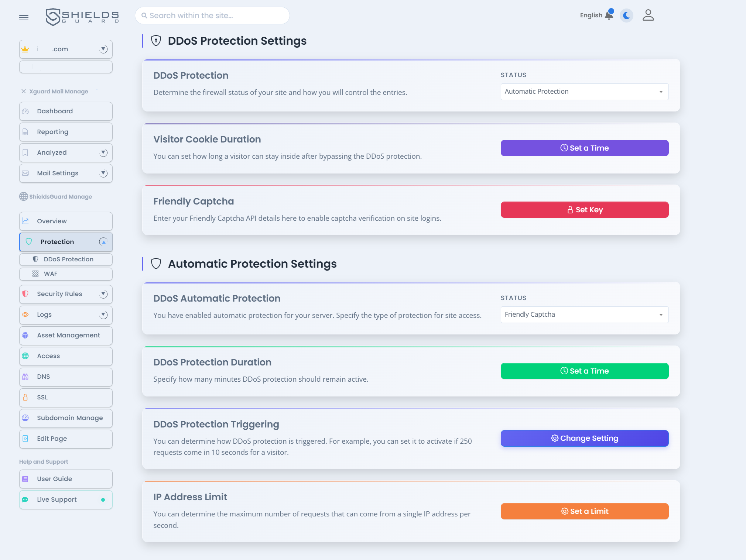Focus the site search field
Image resolution: width=746 pixels, height=560 pixels.
(212, 16)
